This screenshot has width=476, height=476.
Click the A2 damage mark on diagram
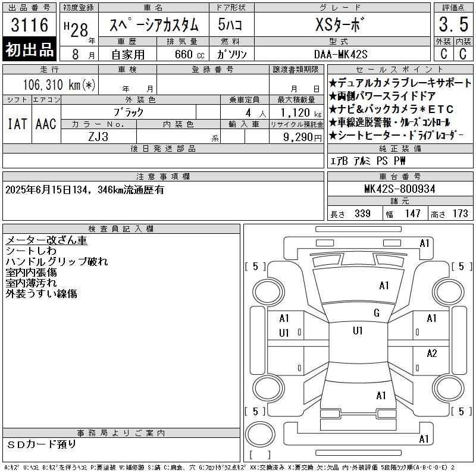click(x=432, y=353)
